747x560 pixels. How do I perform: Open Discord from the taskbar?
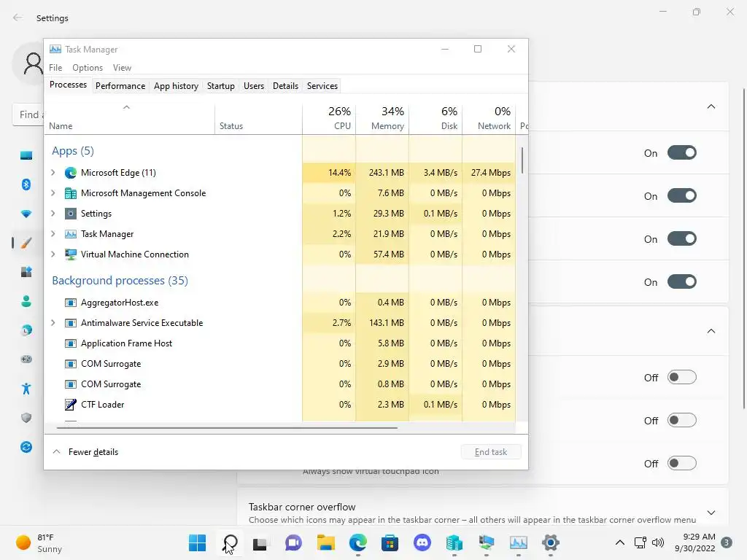coord(422,542)
